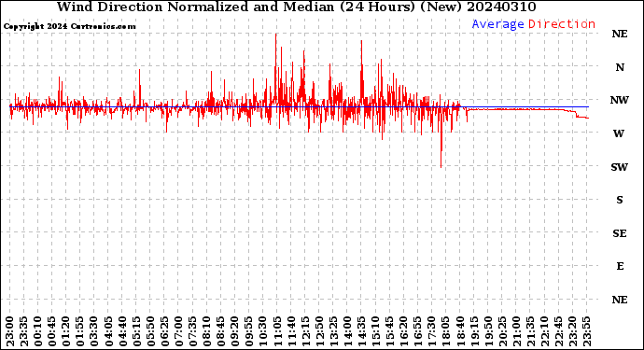This screenshot has height=350, width=644.
Task: Select the "S" direction axis label
Action: click(x=620, y=200)
